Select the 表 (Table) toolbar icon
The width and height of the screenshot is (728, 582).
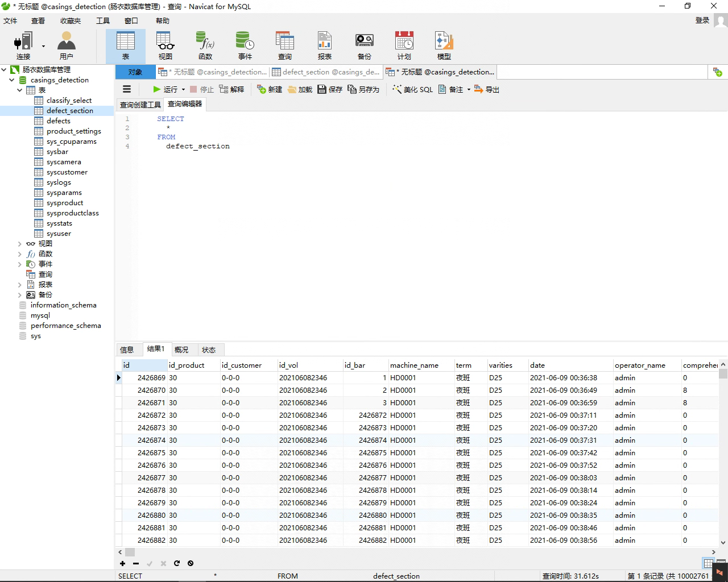pos(126,46)
